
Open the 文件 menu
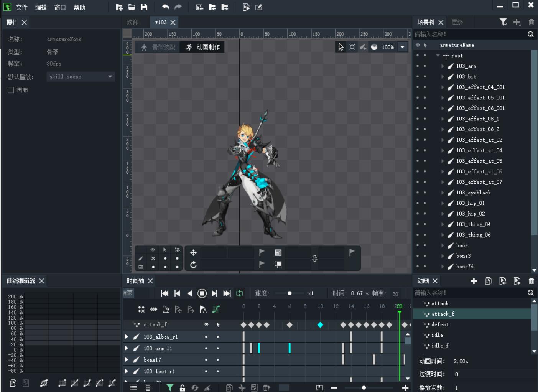[22, 7]
